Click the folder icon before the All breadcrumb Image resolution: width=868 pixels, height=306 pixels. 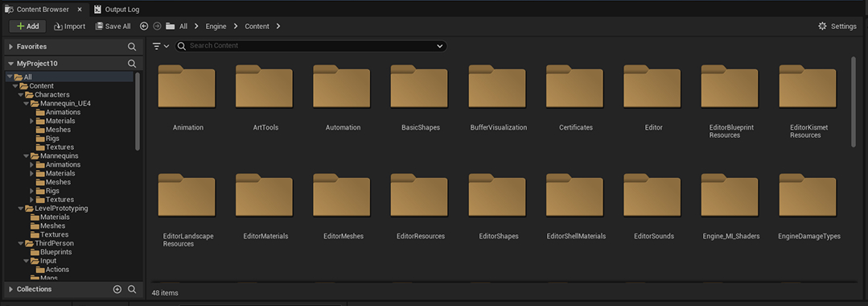coord(171,26)
